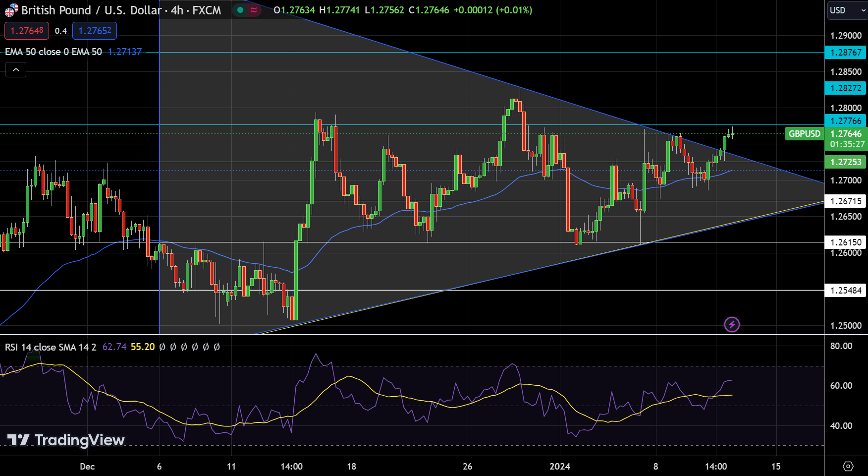Viewport: 868px width, 476px height.
Task: Select the EMA 50 close indicator label
Action: coord(54,52)
